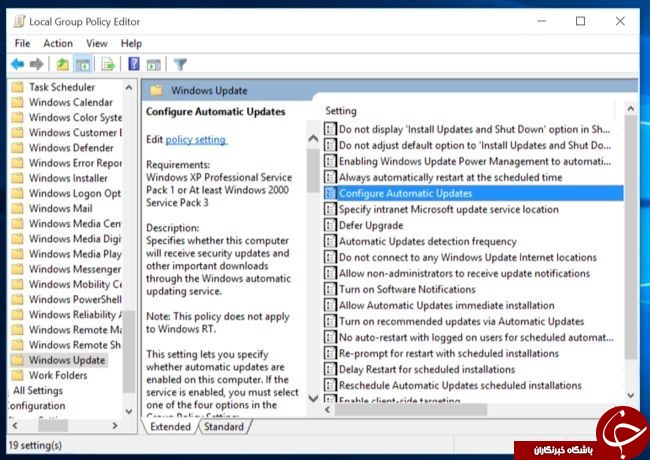The height and width of the screenshot is (460, 650).
Task: Select All Settings in the tree
Action: (38, 390)
